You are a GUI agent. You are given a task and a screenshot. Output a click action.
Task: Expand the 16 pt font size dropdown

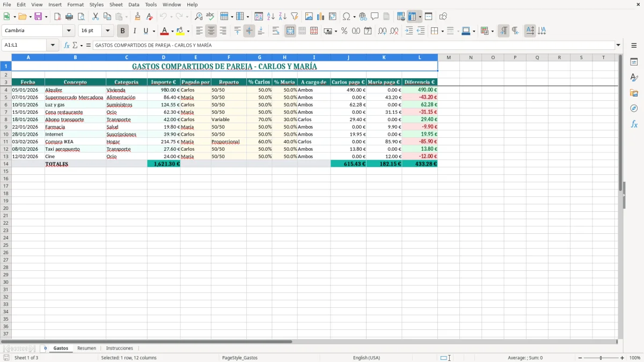point(107,31)
